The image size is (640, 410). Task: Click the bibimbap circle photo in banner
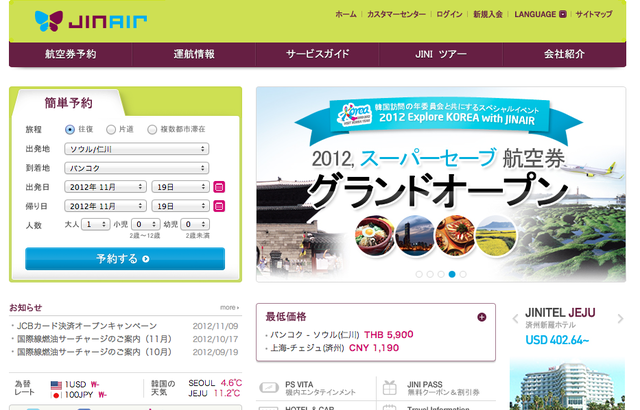coord(375,235)
